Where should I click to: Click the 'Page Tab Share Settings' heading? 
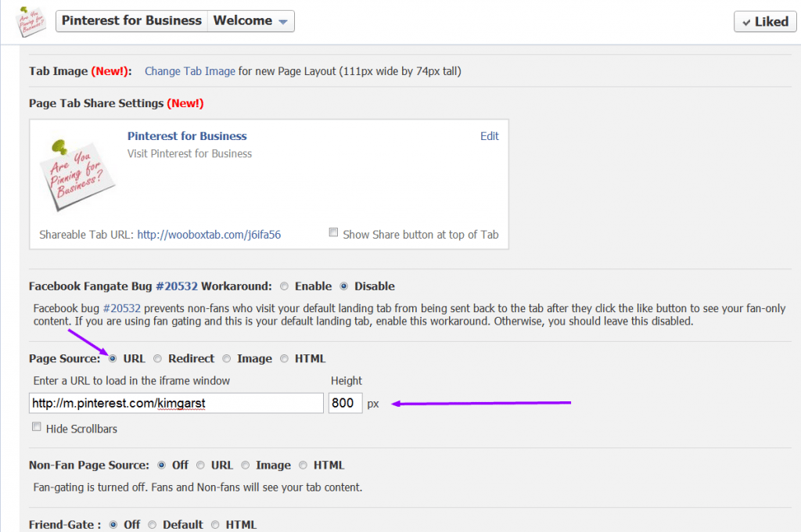coord(96,103)
